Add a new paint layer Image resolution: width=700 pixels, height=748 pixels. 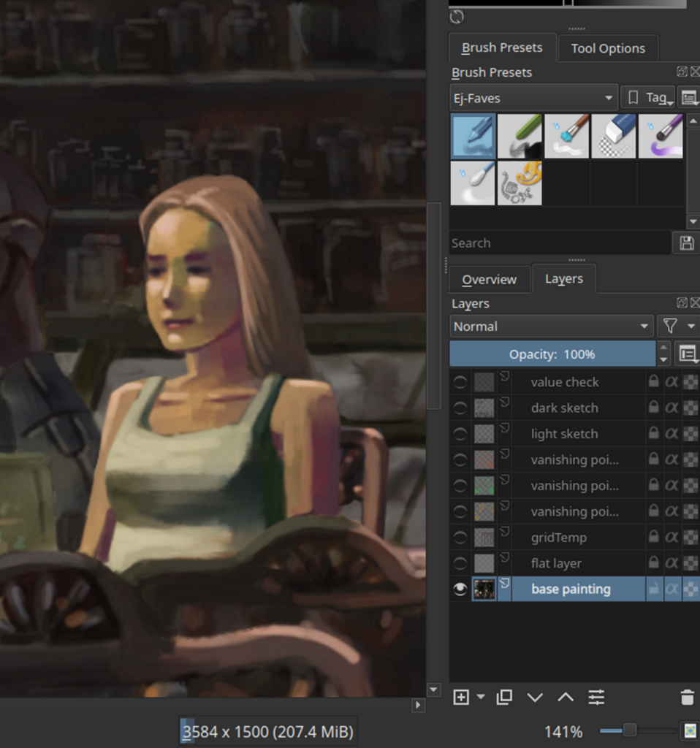(460, 698)
